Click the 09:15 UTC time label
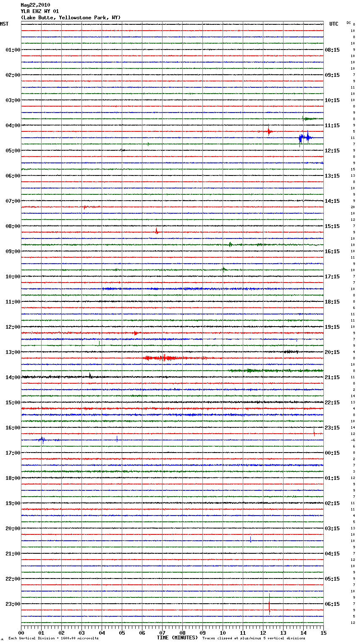 pyautogui.click(x=332, y=75)
